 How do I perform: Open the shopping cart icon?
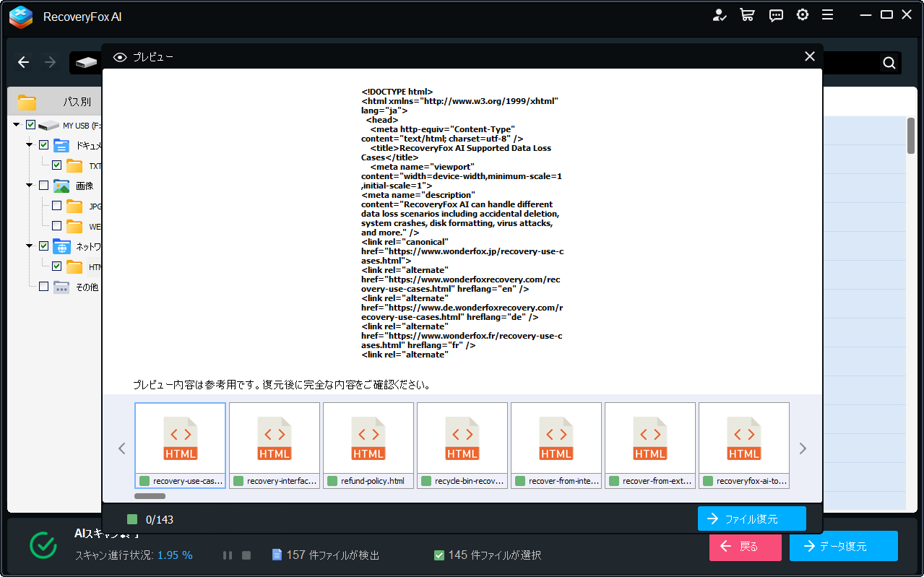pyautogui.click(x=747, y=15)
